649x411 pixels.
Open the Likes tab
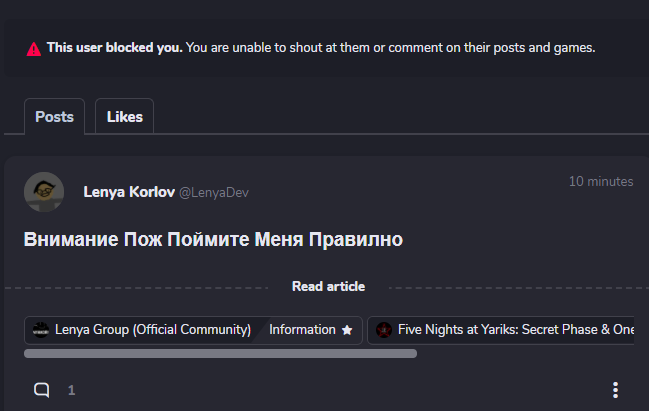pos(124,117)
